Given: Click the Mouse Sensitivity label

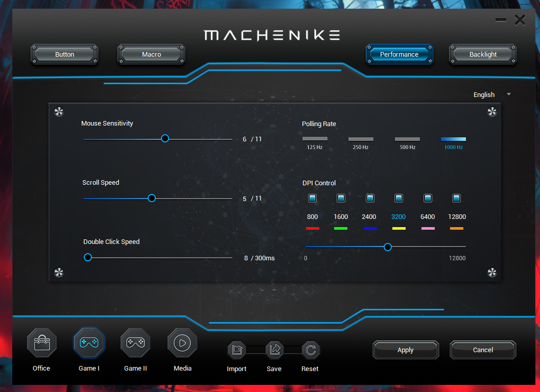Looking at the screenshot, I should point(107,123).
